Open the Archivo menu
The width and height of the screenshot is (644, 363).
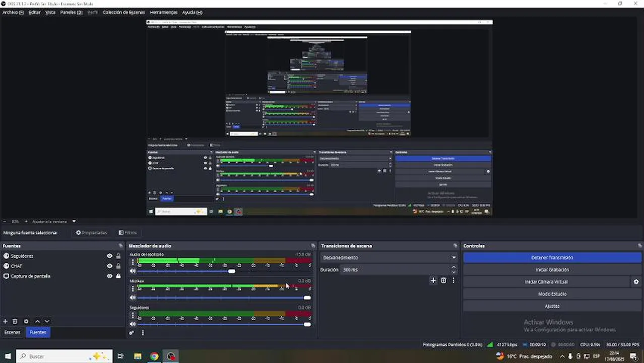coord(13,12)
